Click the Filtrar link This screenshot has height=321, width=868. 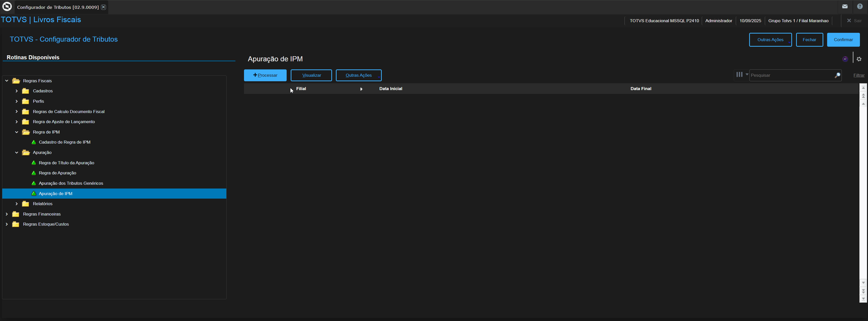click(859, 75)
